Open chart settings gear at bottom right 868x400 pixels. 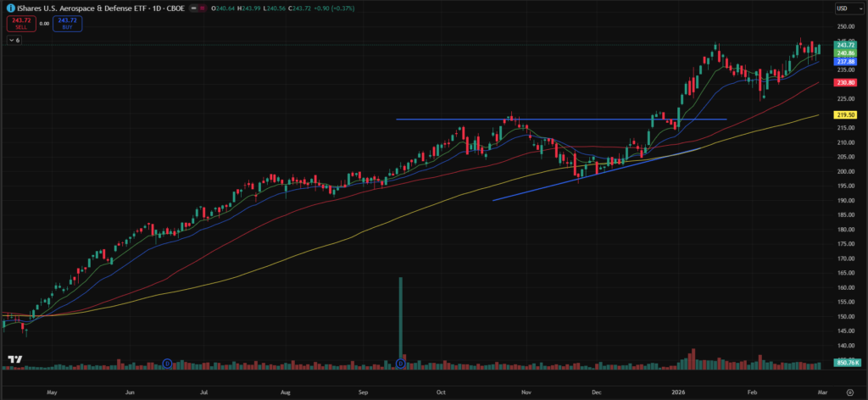pos(849,393)
